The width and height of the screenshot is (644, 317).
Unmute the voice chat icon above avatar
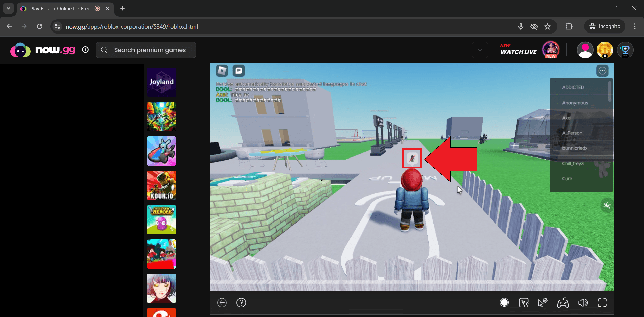(x=412, y=158)
